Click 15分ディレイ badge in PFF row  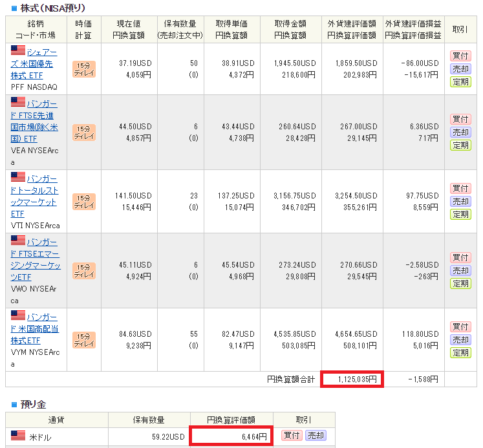pos(84,69)
